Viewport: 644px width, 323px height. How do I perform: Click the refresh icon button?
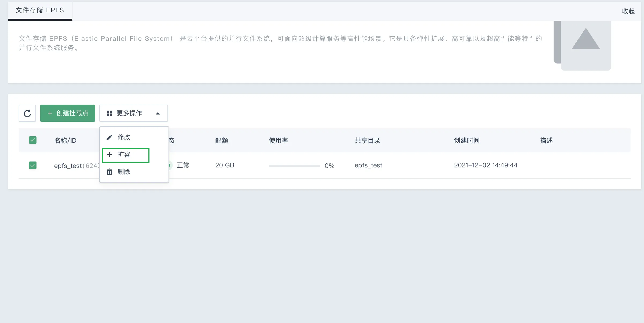click(27, 113)
